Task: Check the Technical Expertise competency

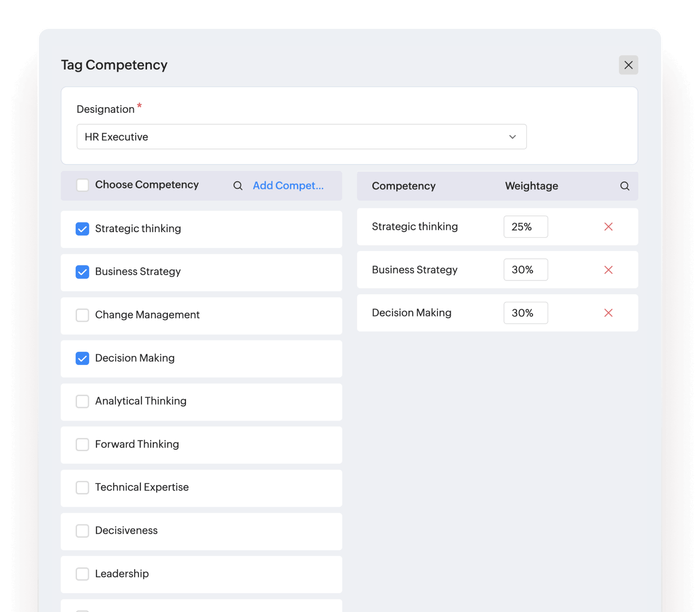Action: 82,487
